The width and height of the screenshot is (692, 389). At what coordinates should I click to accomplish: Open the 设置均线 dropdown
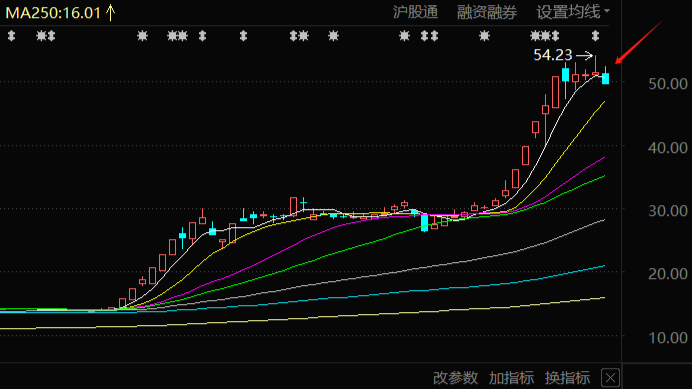[x=572, y=12]
